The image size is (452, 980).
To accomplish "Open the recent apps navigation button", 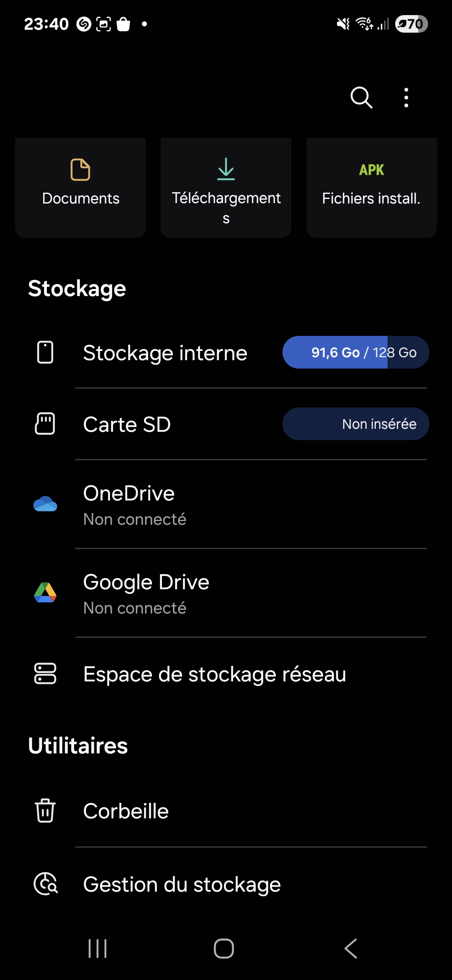I will click(x=98, y=949).
